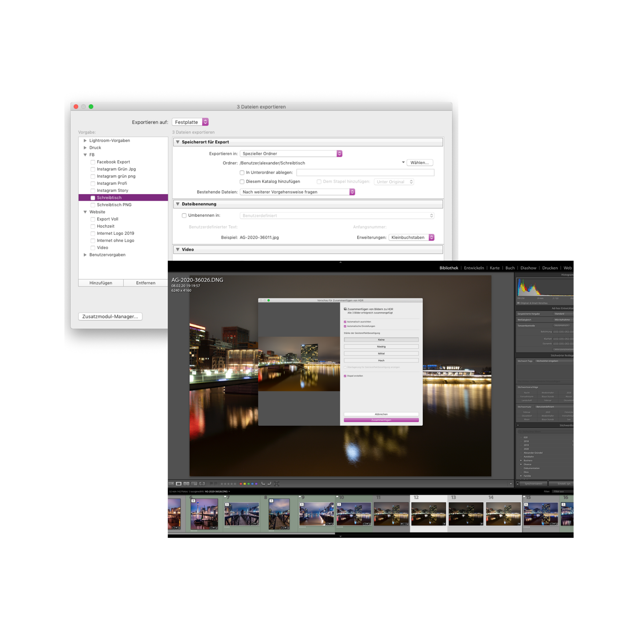Open 'Exportieren in' Spezieller Ordner dropdown
Image resolution: width=644 pixels, height=644 pixels.
(291, 154)
